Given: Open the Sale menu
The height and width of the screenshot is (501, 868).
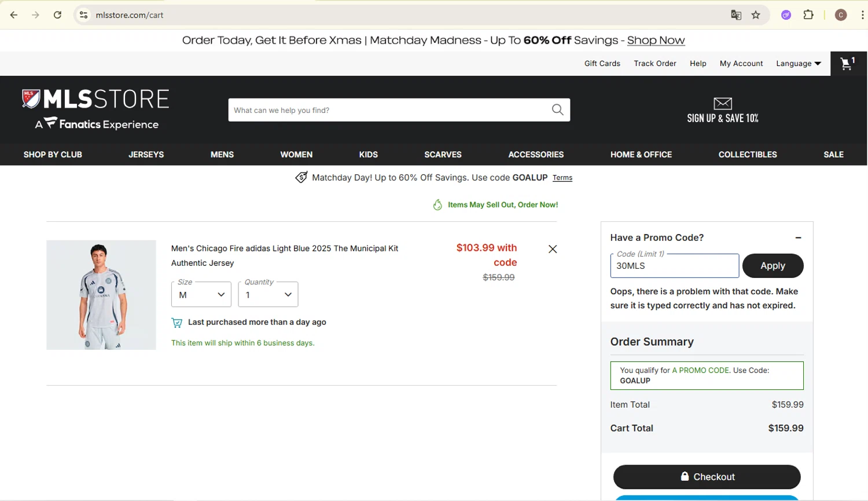Looking at the screenshot, I should click(x=833, y=155).
